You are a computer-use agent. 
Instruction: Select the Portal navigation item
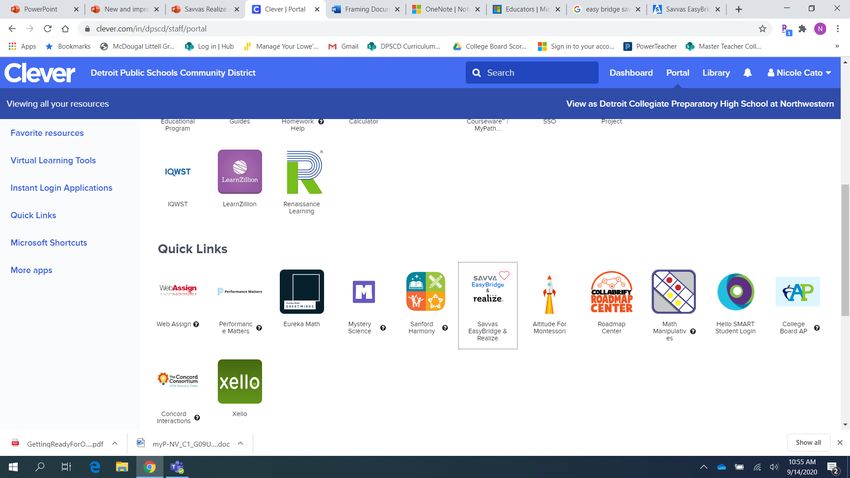(678, 73)
